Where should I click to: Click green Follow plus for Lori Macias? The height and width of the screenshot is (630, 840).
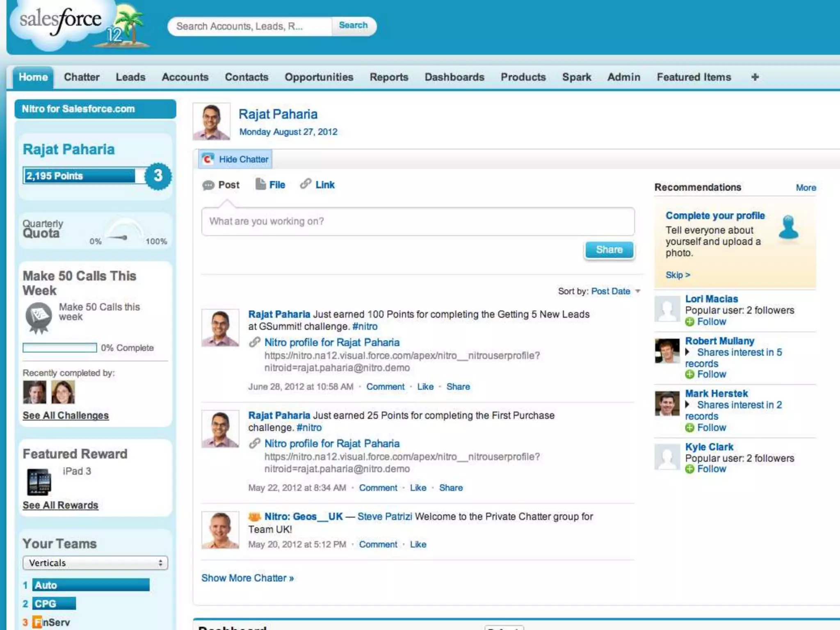690,322
